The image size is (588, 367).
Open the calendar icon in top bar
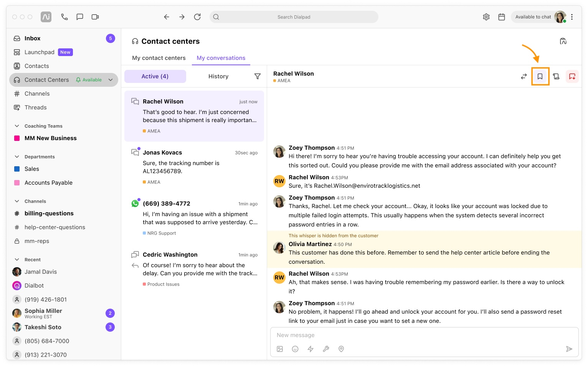point(502,17)
